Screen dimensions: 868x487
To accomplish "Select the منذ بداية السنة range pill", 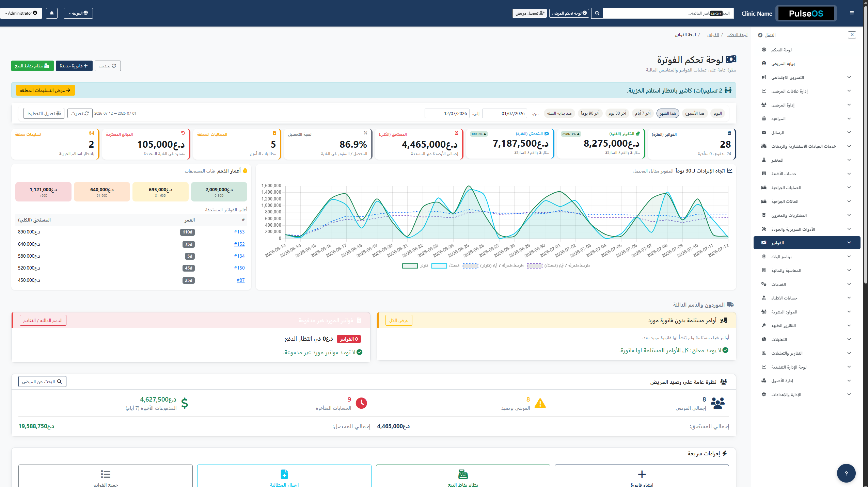I will coord(559,113).
